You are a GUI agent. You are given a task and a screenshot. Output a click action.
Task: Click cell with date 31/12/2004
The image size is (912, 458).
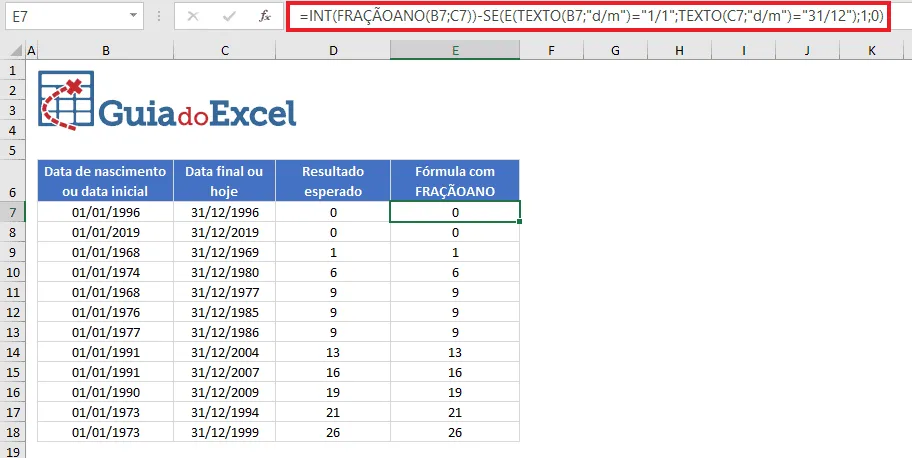tap(225, 352)
